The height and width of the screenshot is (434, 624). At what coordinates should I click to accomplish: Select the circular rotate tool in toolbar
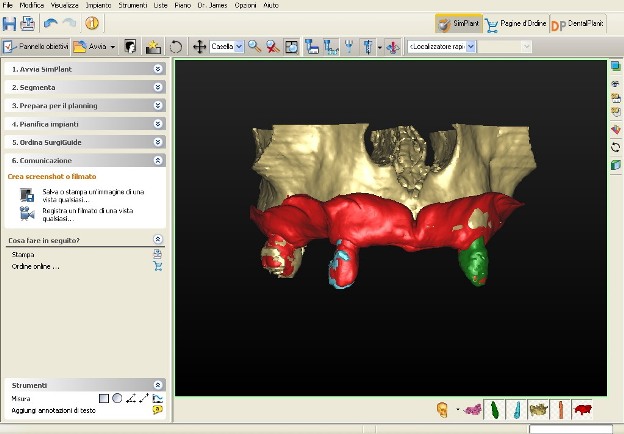click(176, 47)
